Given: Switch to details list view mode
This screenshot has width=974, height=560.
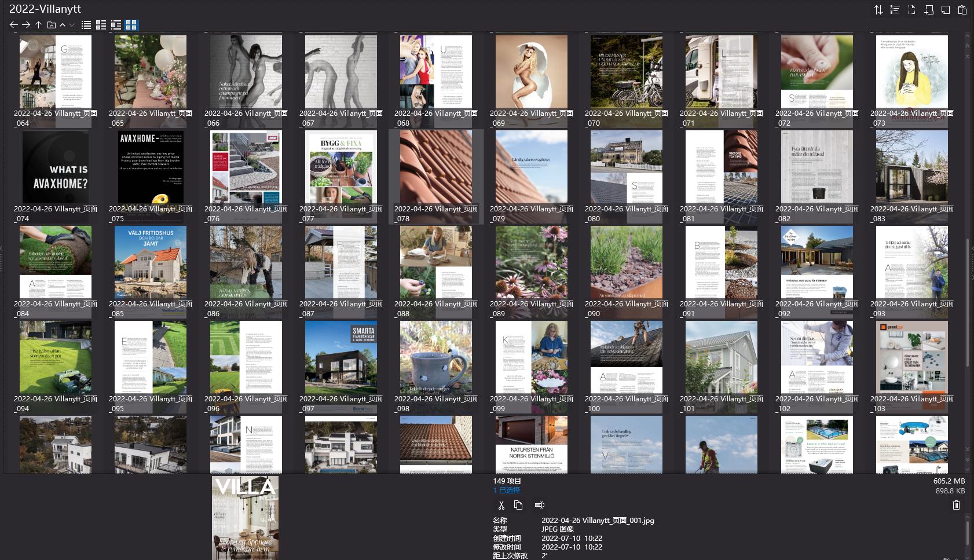Looking at the screenshot, I should [101, 25].
